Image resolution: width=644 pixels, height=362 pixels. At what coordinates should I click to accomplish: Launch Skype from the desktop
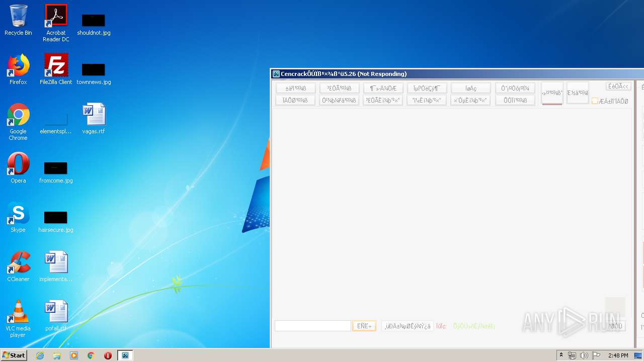pyautogui.click(x=18, y=217)
